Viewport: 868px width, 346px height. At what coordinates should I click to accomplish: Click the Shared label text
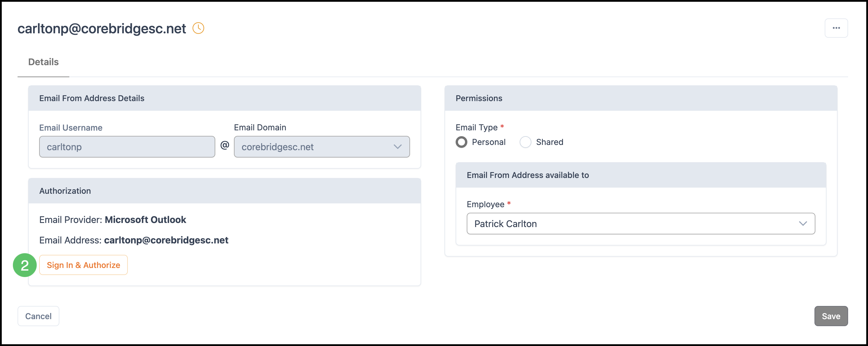[549, 142]
